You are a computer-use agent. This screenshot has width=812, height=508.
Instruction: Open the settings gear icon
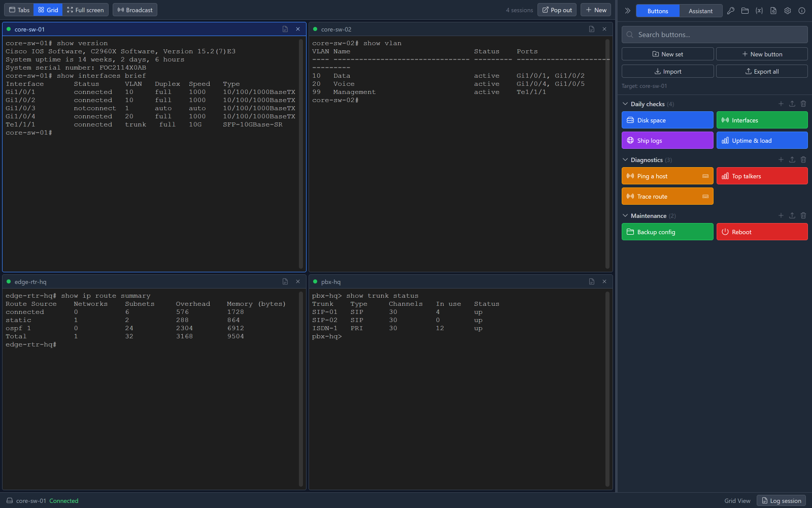click(x=788, y=11)
